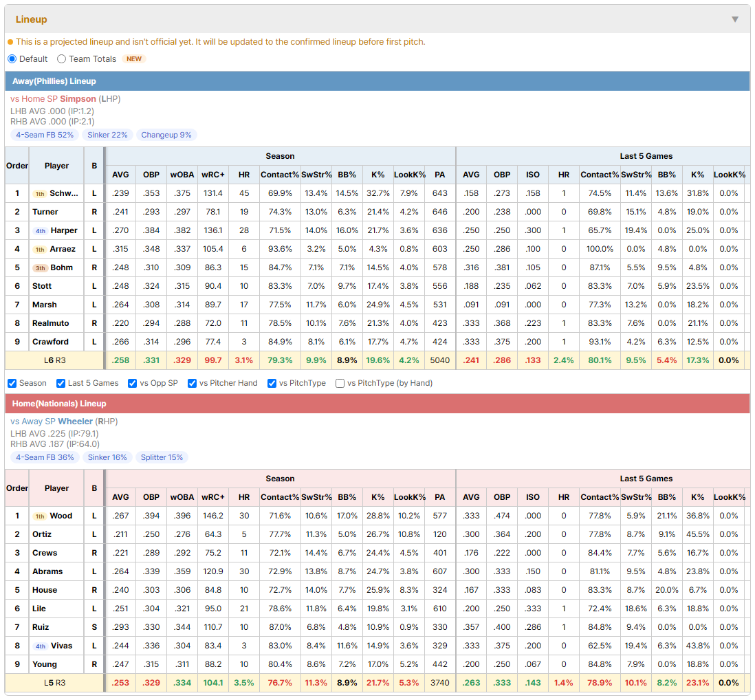Select the Splitter 15% pitch chip
The image size is (755, 700).
(162, 457)
